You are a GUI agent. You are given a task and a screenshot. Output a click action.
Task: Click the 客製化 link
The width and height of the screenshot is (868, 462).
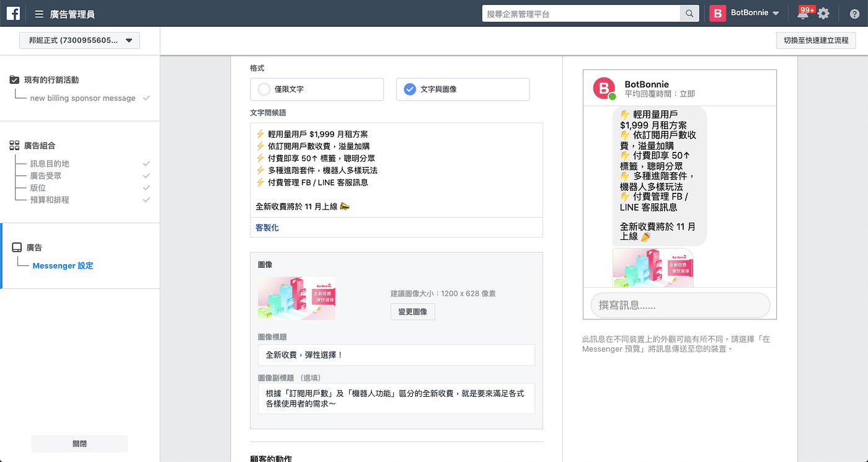(x=267, y=228)
